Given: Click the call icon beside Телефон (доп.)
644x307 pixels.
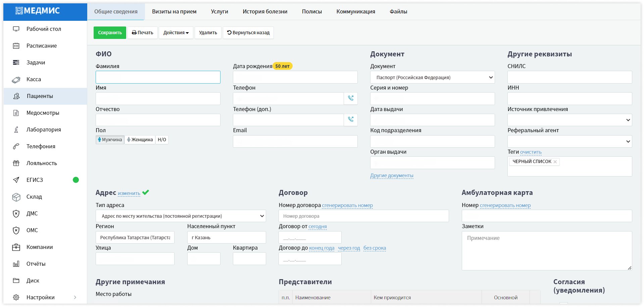Looking at the screenshot, I should click(x=351, y=120).
